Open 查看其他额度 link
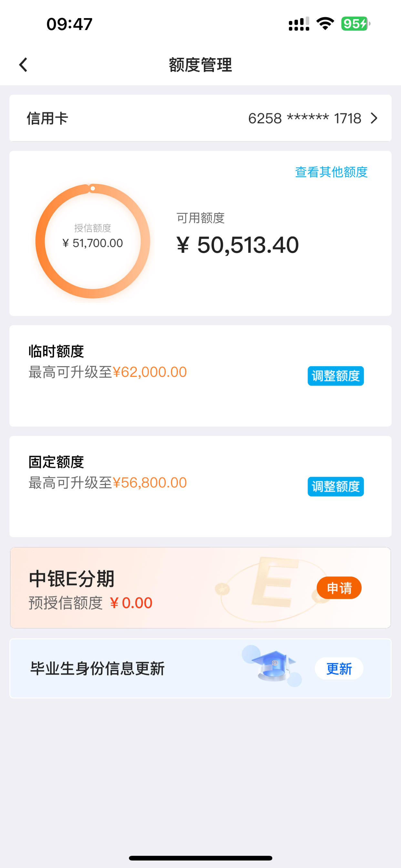This screenshot has height=868, width=401. [x=331, y=172]
